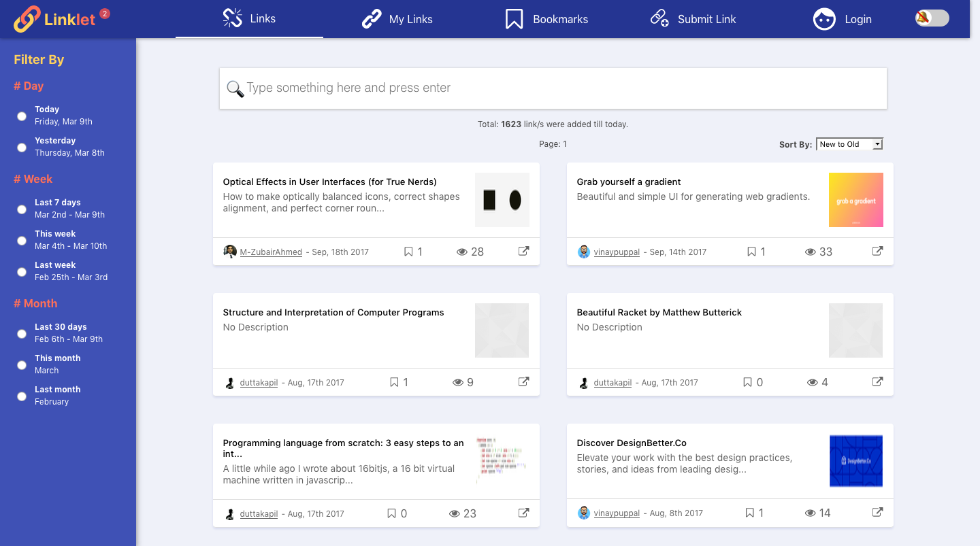The height and width of the screenshot is (546, 980).
Task: Open external link for Beautiful Racket card
Action: 877,381
